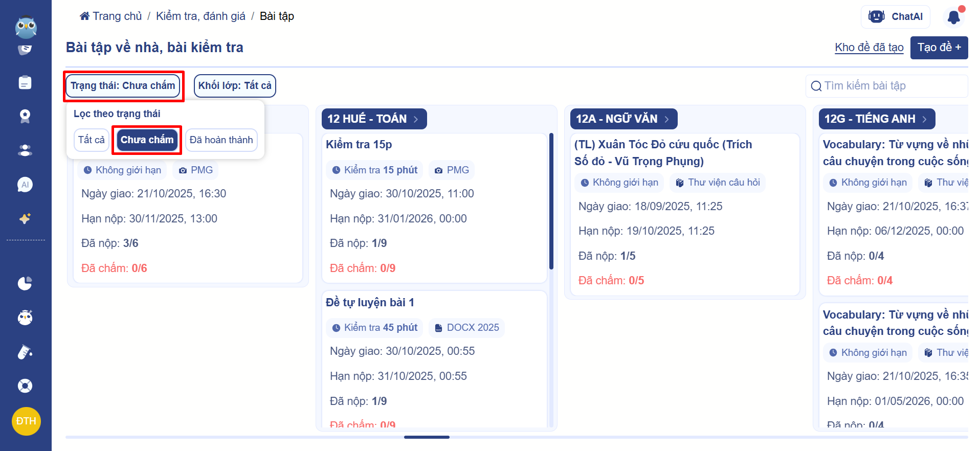Click 'Kiểm tra, đánh giá' breadcrumb item
The width and height of the screenshot is (980, 451).
(x=201, y=16)
